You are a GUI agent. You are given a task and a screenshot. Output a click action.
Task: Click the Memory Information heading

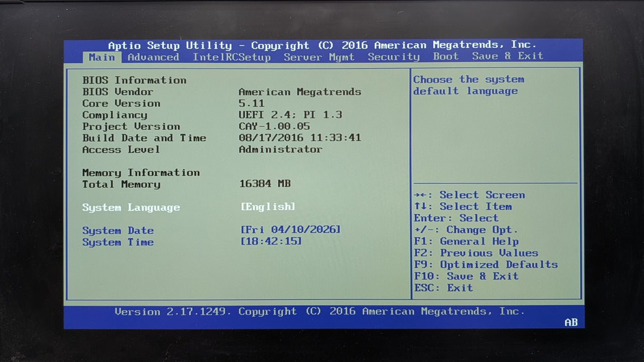[141, 173]
